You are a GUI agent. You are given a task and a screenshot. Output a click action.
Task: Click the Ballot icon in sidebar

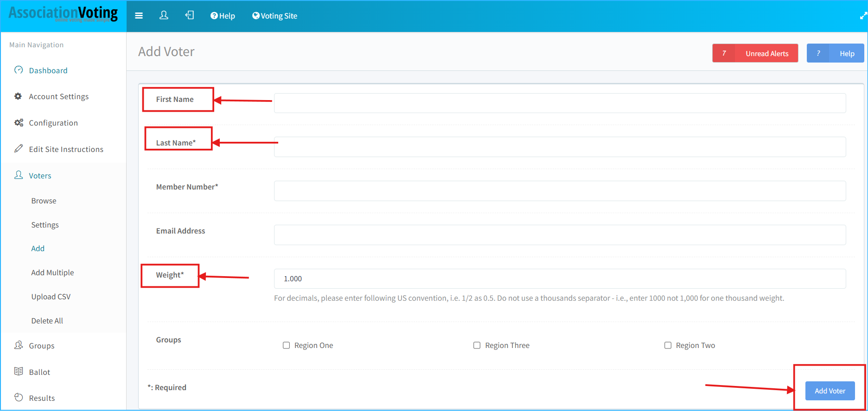click(x=19, y=372)
